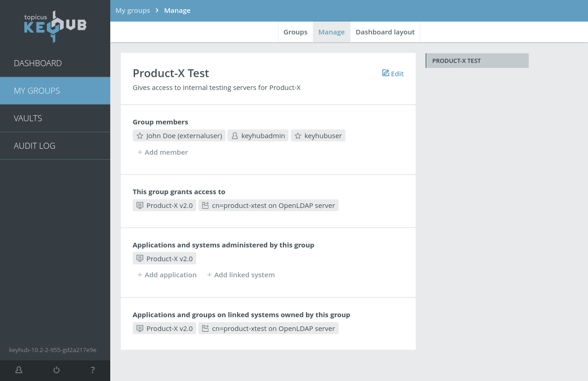Click person icon next to keyhubadmin
This screenshot has height=381, width=588.
tap(235, 136)
